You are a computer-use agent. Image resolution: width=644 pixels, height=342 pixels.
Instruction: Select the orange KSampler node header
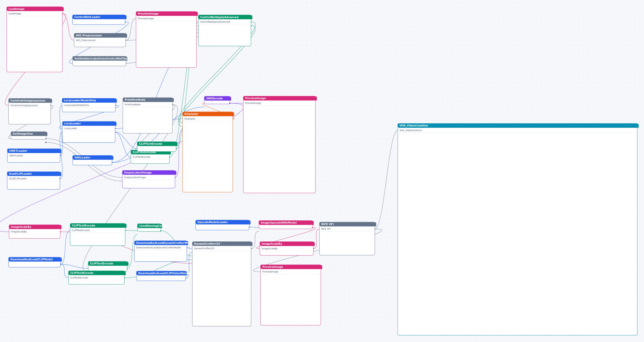click(208, 114)
